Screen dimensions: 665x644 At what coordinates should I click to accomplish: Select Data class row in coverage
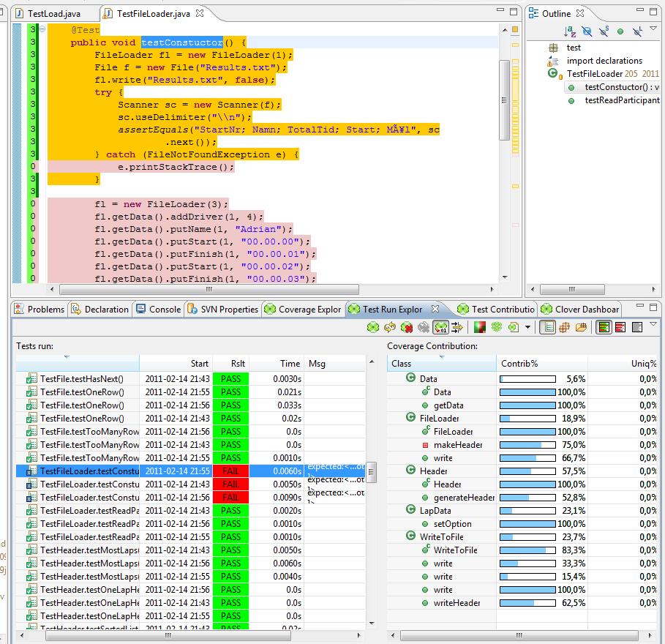tap(522, 379)
